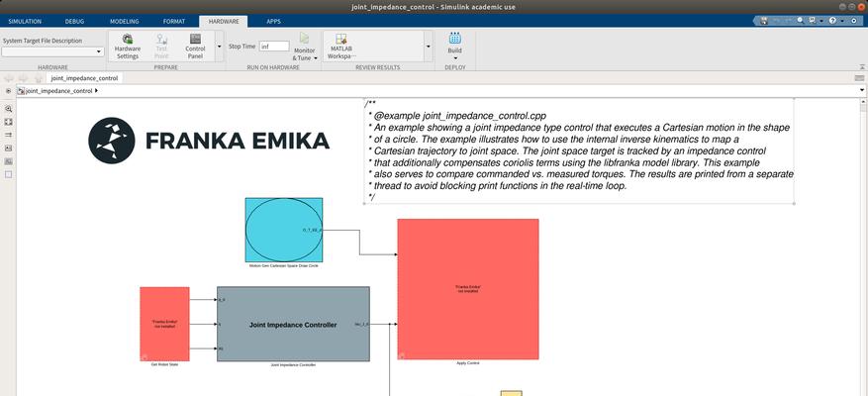Open the dropdown at right of address bar
This screenshot has width=868, height=396.
[x=862, y=91]
